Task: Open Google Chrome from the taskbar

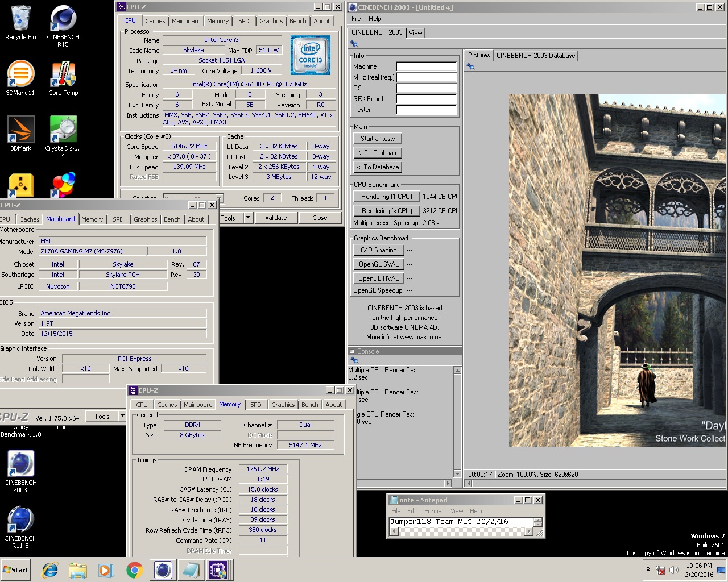Action: pos(134,570)
